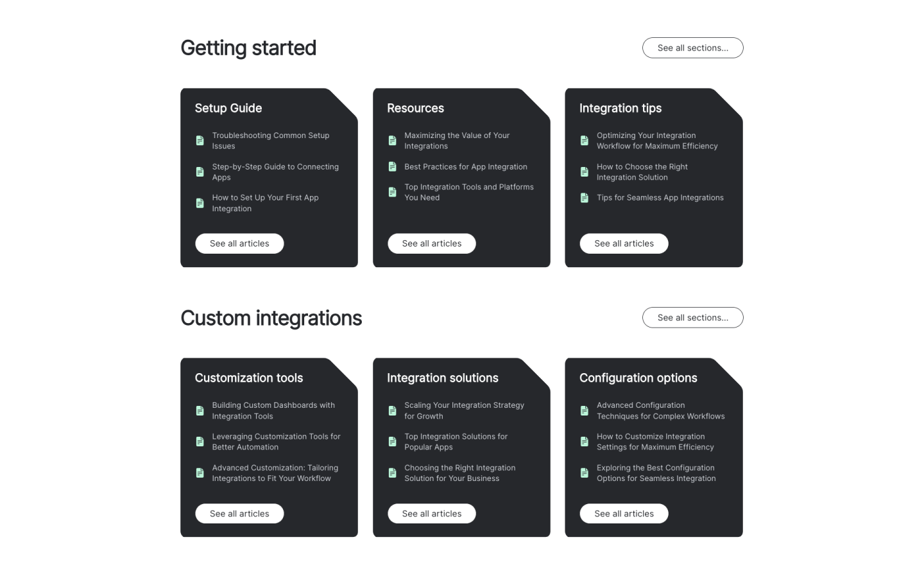
Task: Click document icon beside How to Set Up Your First App Integration
Action: tap(200, 203)
